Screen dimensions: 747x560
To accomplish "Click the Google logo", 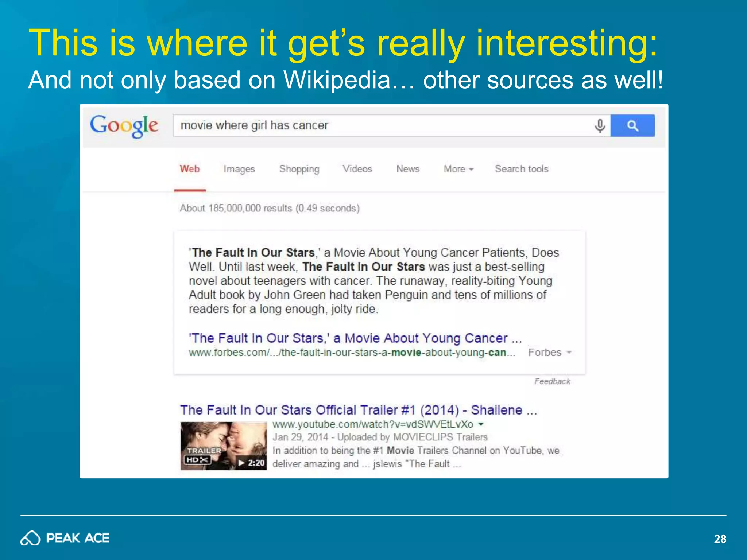I will pyautogui.click(x=124, y=126).
